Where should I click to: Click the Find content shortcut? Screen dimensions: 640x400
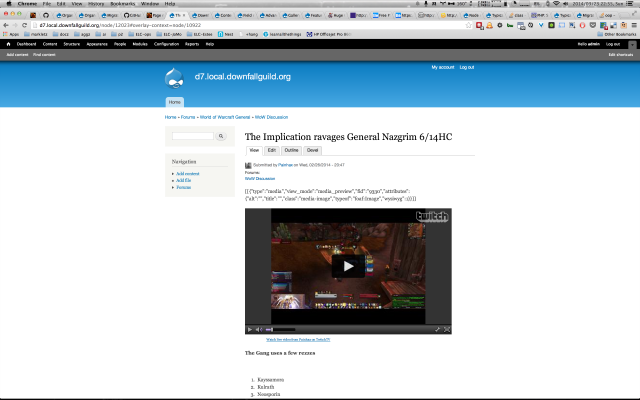pyautogui.click(x=44, y=55)
